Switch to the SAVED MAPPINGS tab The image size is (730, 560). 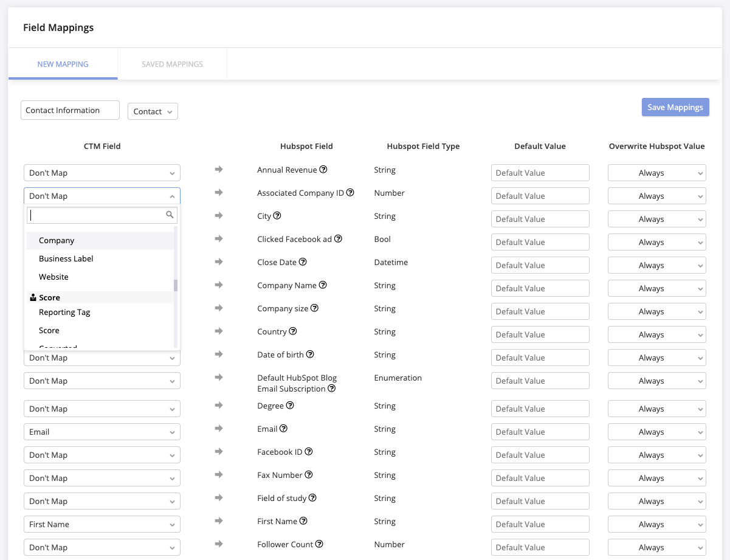pos(172,64)
